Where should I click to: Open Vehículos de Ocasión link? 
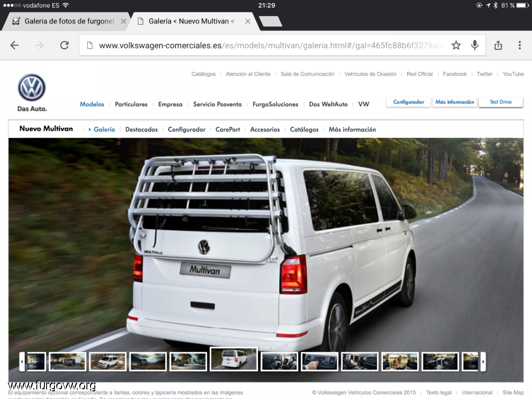(371, 74)
